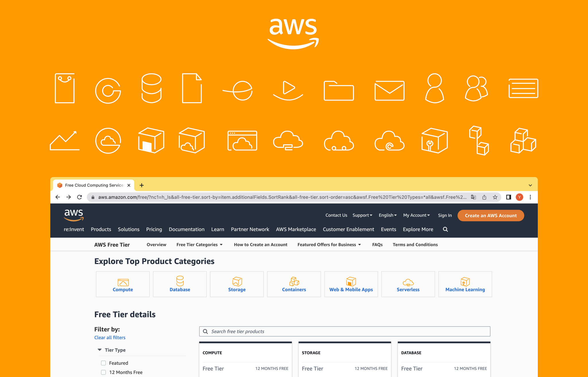Click the Create an AWS Account button
The image size is (588, 377).
pyautogui.click(x=490, y=215)
